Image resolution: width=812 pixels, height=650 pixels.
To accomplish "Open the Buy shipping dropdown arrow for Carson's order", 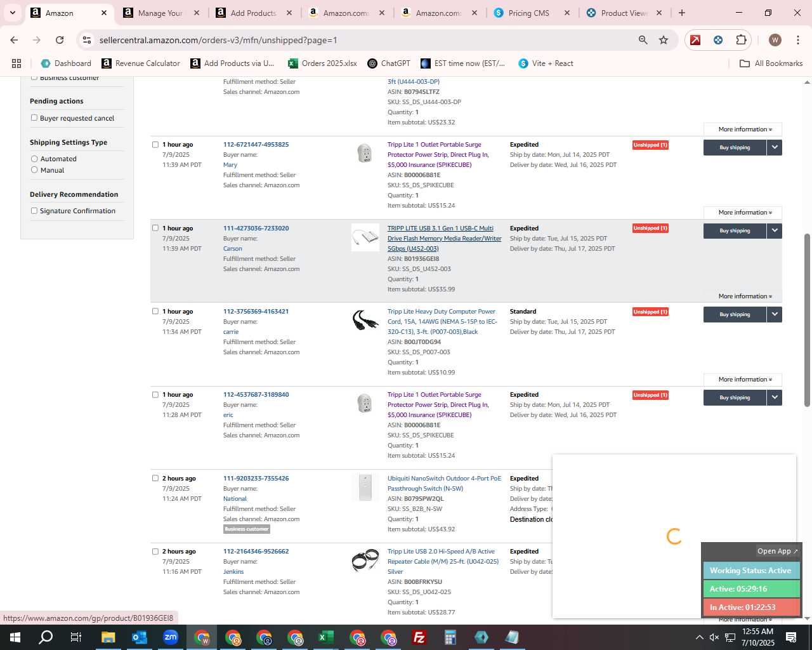I will point(775,230).
